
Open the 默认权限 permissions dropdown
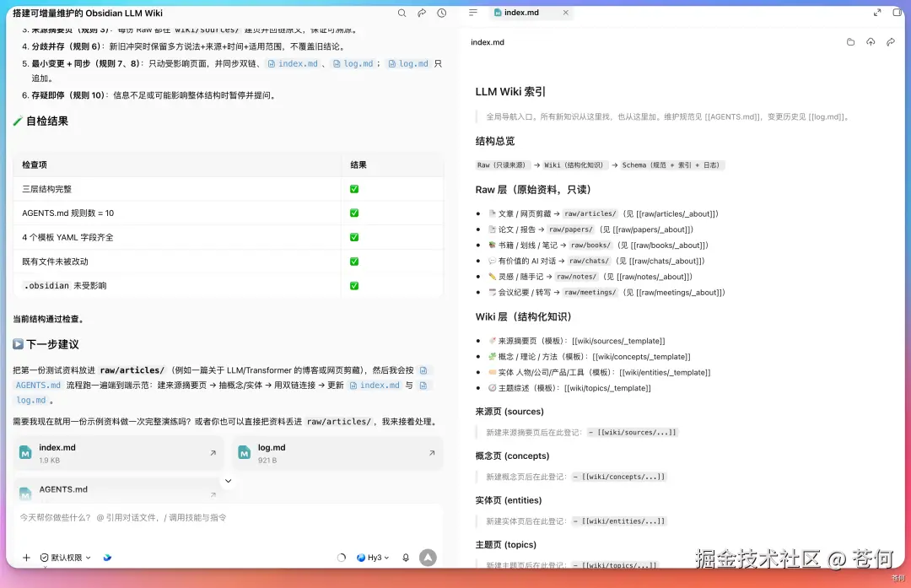coord(66,557)
